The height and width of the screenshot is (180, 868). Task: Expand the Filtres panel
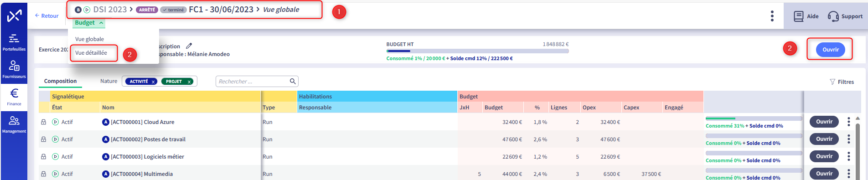point(842,82)
